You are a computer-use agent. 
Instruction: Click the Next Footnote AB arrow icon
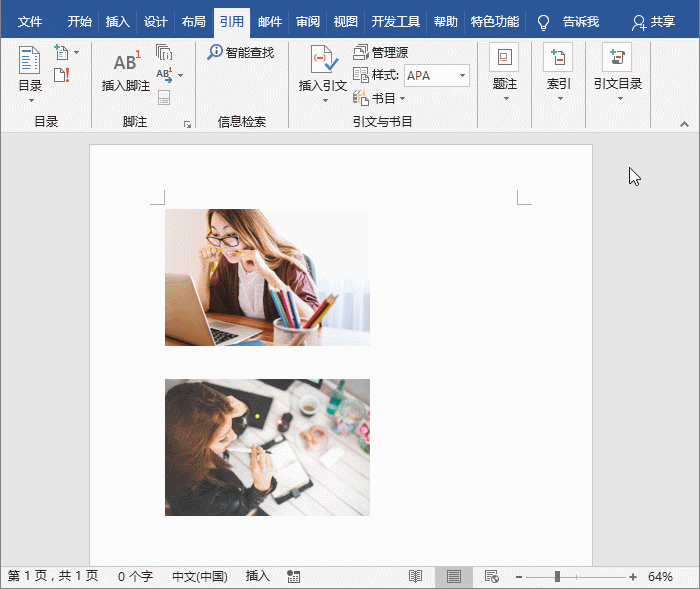(x=164, y=75)
